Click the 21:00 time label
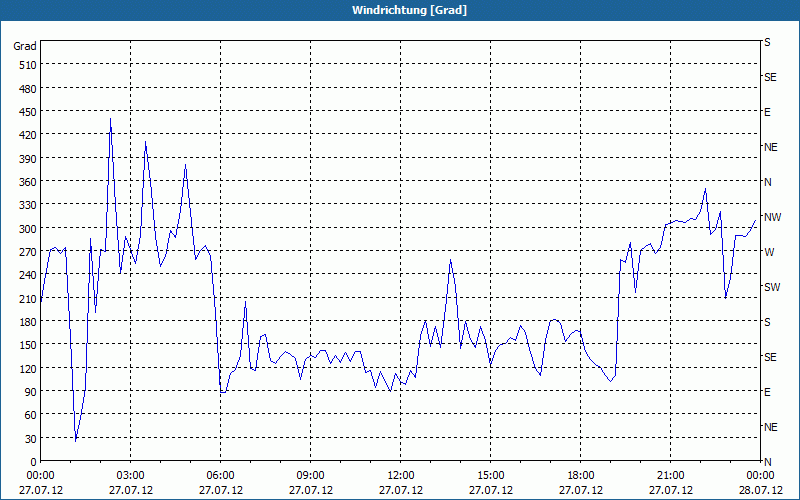The height and width of the screenshot is (500, 800). [670, 476]
